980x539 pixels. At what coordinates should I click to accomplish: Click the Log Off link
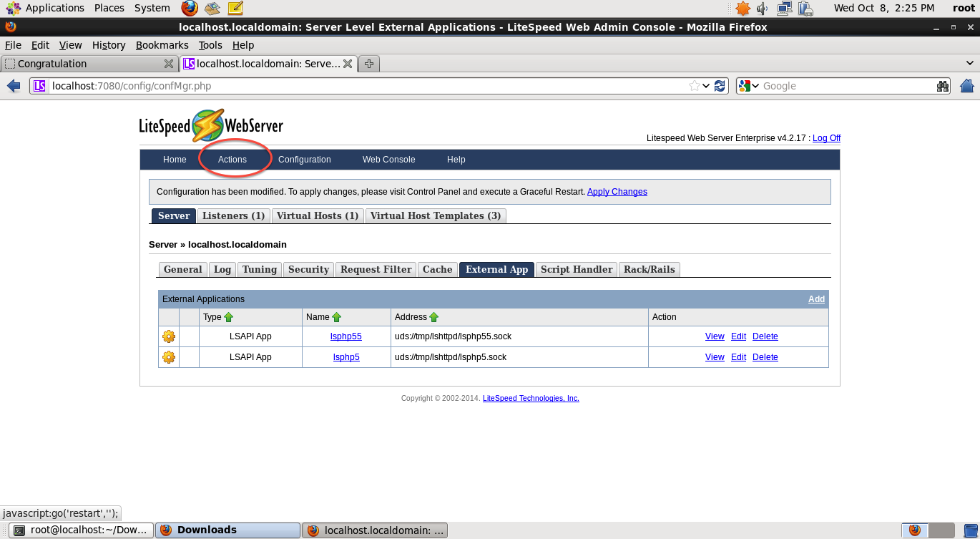pos(826,138)
